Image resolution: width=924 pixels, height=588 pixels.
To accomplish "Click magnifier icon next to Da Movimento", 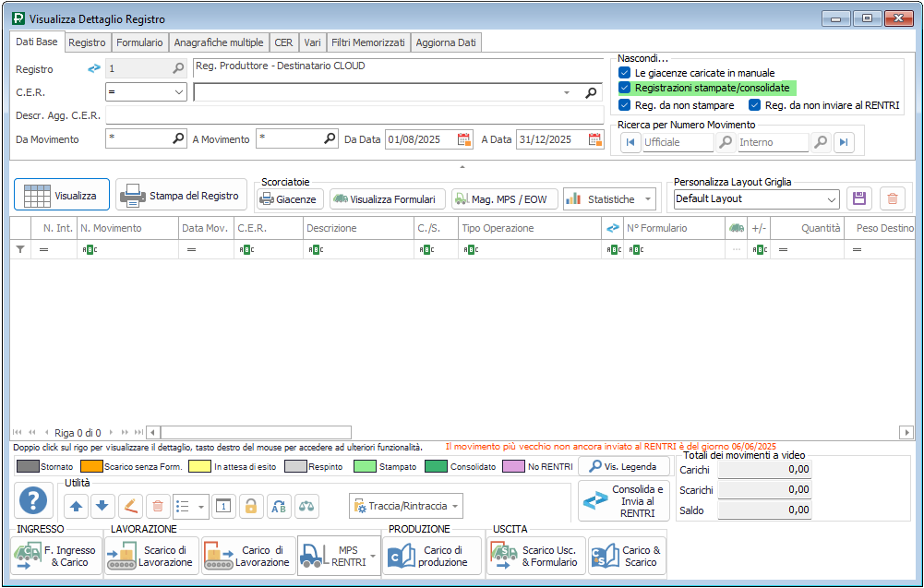I will (x=179, y=139).
